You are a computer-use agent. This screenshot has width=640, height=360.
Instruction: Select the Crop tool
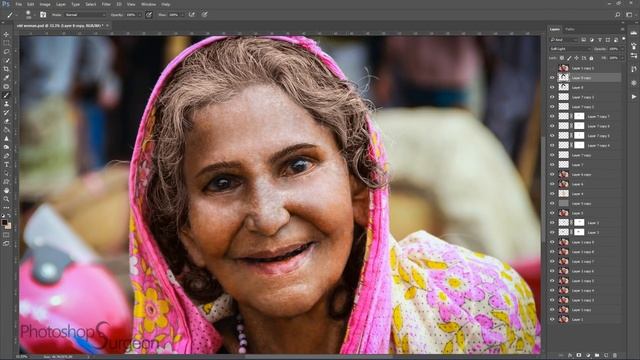coord(6,69)
